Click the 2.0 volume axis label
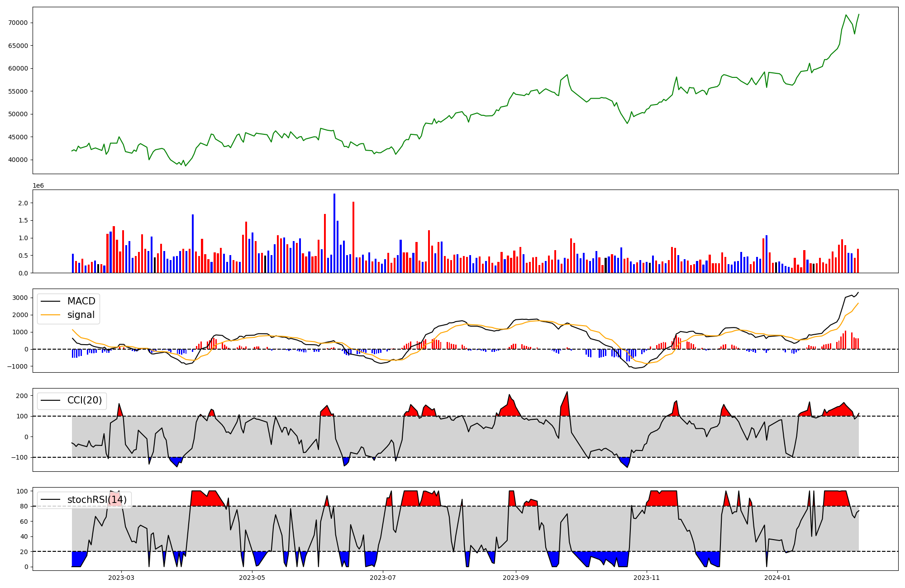This screenshot has height=588, width=905. click(23, 203)
